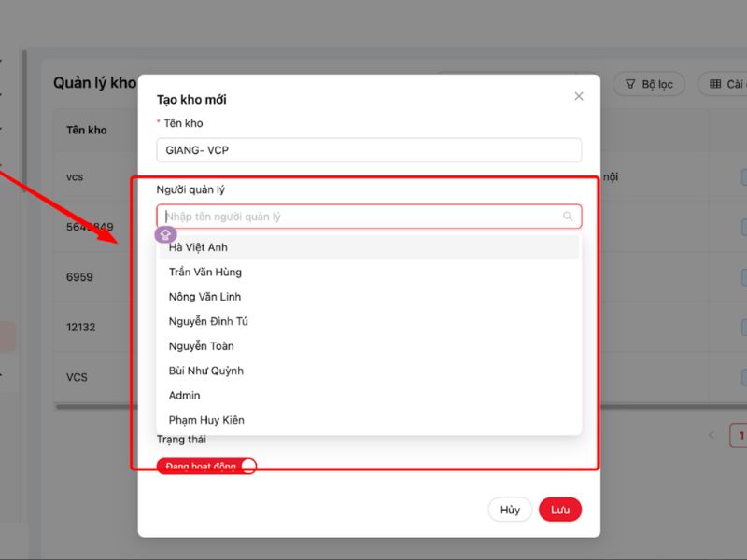Pick the Admin option in list

click(x=185, y=396)
